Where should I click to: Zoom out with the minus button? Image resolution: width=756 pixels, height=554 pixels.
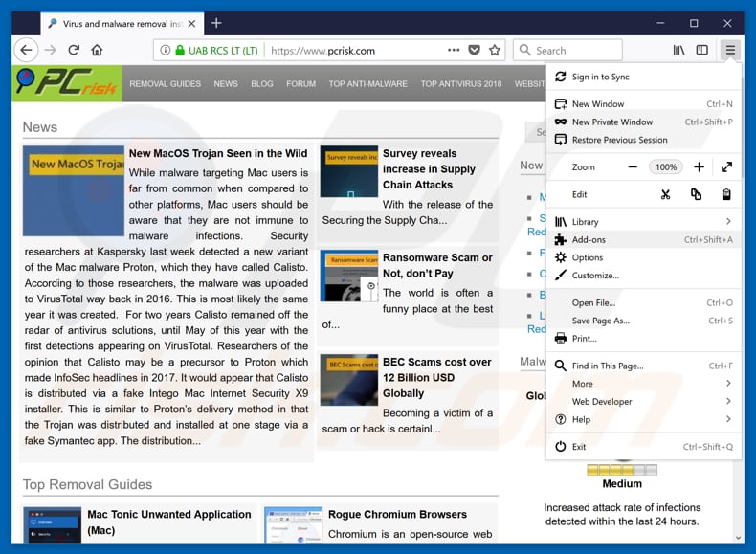tap(633, 167)
